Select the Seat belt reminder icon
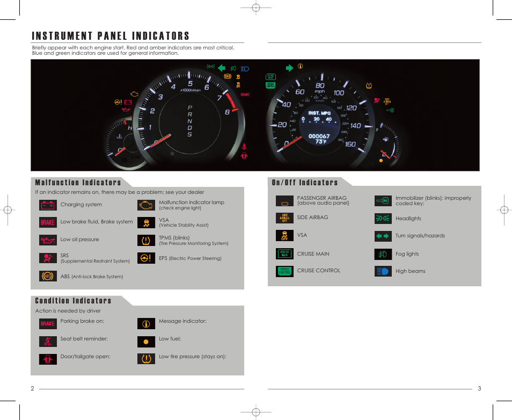 (x=48, y=342)
